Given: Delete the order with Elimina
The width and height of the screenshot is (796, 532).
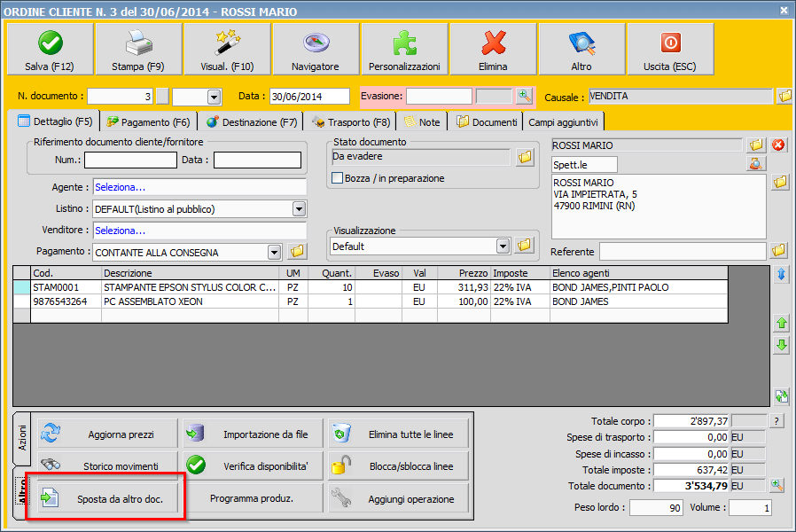Looking at the screenshot, I should [493, 49].
